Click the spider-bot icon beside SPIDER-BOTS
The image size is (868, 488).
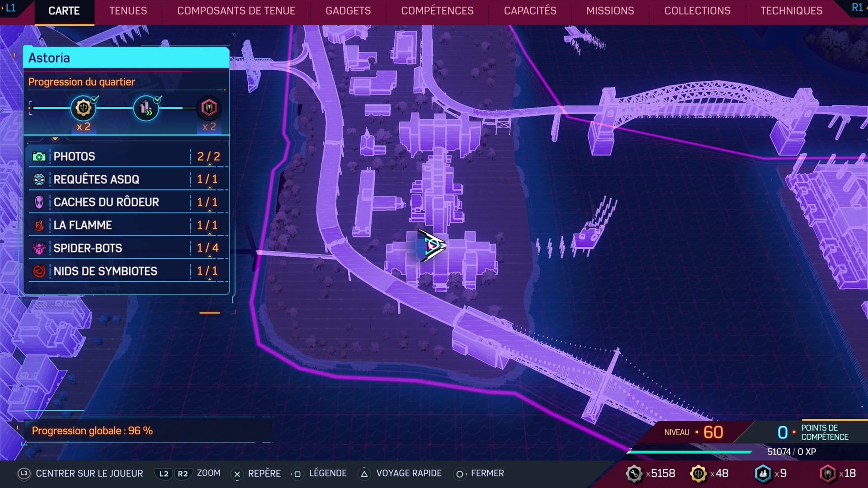click(39, 248)
